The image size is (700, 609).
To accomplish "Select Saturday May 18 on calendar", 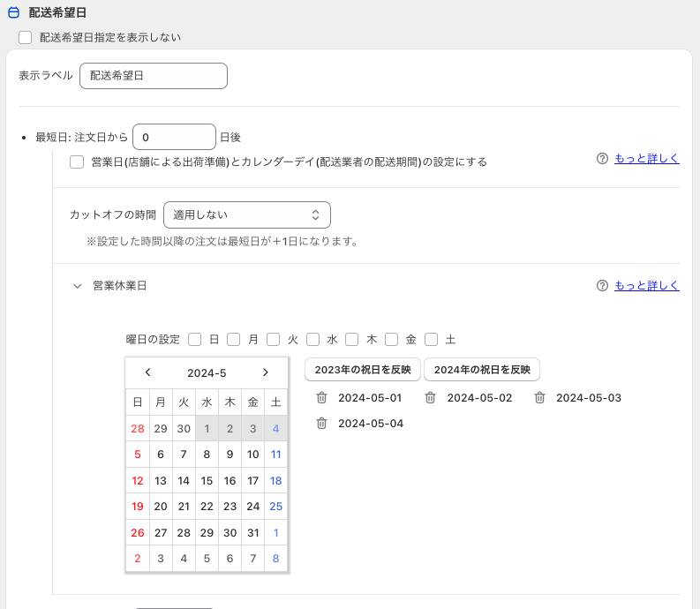I will pyautogui.click(x=276, y=481).
